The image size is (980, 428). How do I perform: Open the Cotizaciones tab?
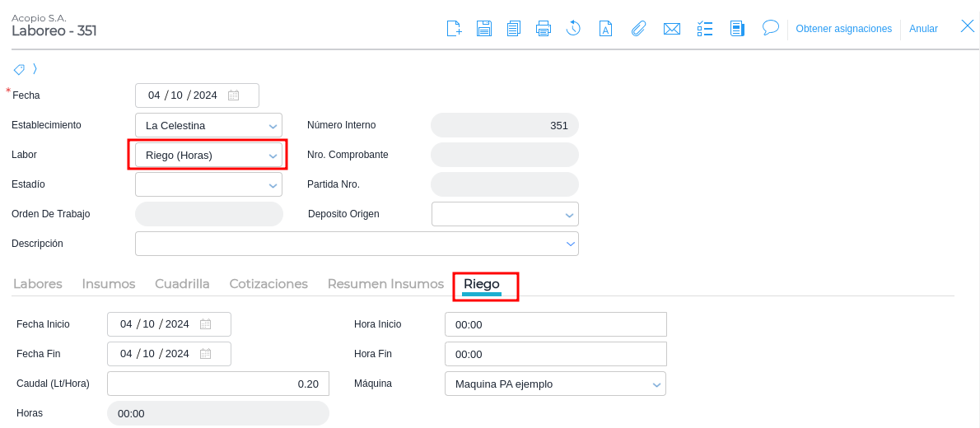[x=268, y=284]
